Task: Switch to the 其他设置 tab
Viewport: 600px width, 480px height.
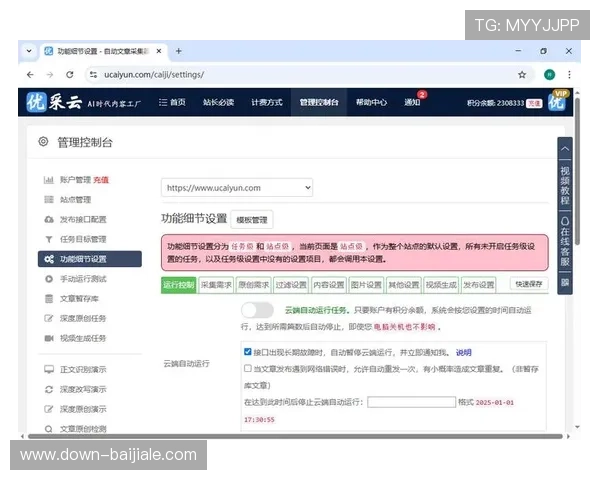Action: (x=404, y=285)
